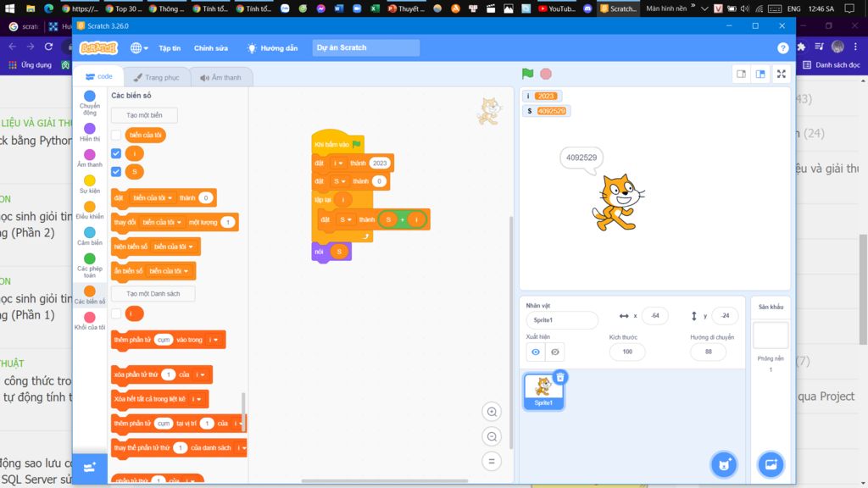Image resolution: width=868 pixels, height=488 pixels.
Task: Open variable dropdown in 'hiện biến số' block
Action: pos(174,247)
